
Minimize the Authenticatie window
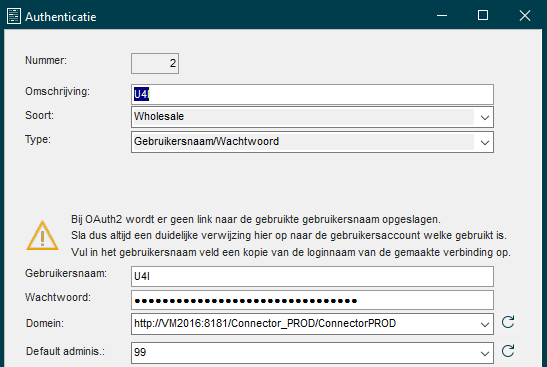click(442, 15)
